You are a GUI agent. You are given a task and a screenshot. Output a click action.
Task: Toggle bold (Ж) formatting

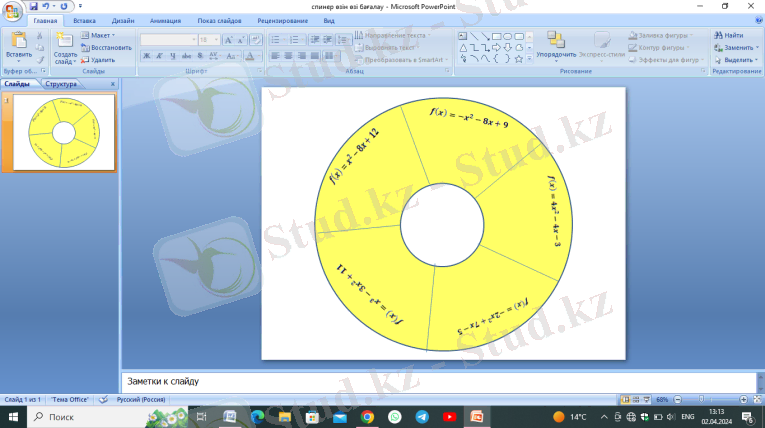point(146,56)
